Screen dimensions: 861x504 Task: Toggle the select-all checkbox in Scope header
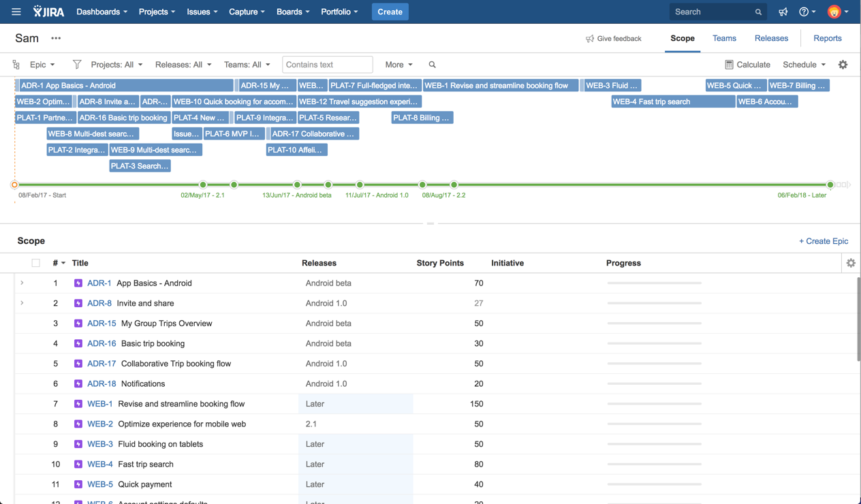click(x=36, y=263)
